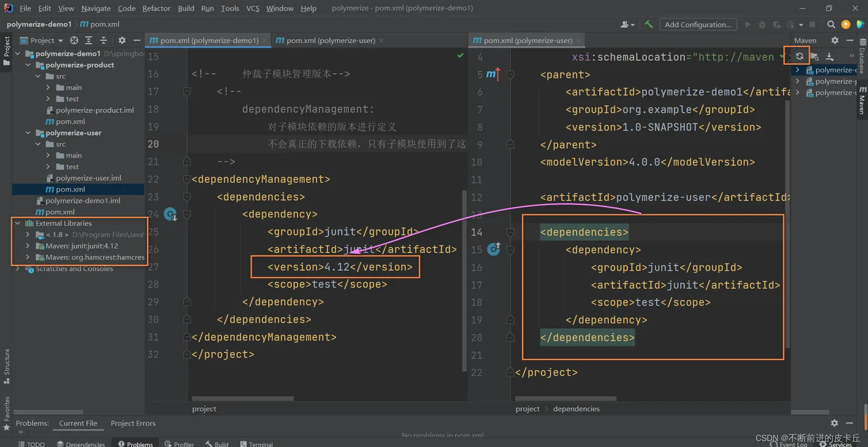Open Project view selector dropdown
Image resolution: width=868 pixels, height=447 pixels.
(x=42, y=40)
